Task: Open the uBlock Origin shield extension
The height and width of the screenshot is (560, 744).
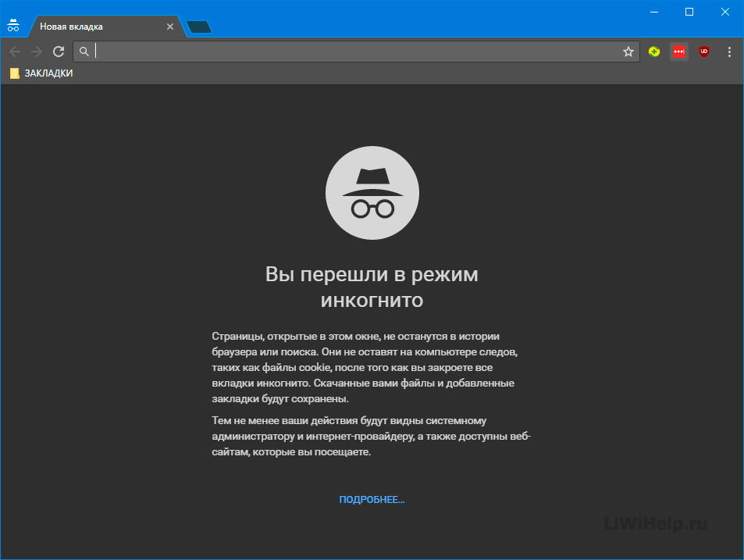Action: [704, 52]
